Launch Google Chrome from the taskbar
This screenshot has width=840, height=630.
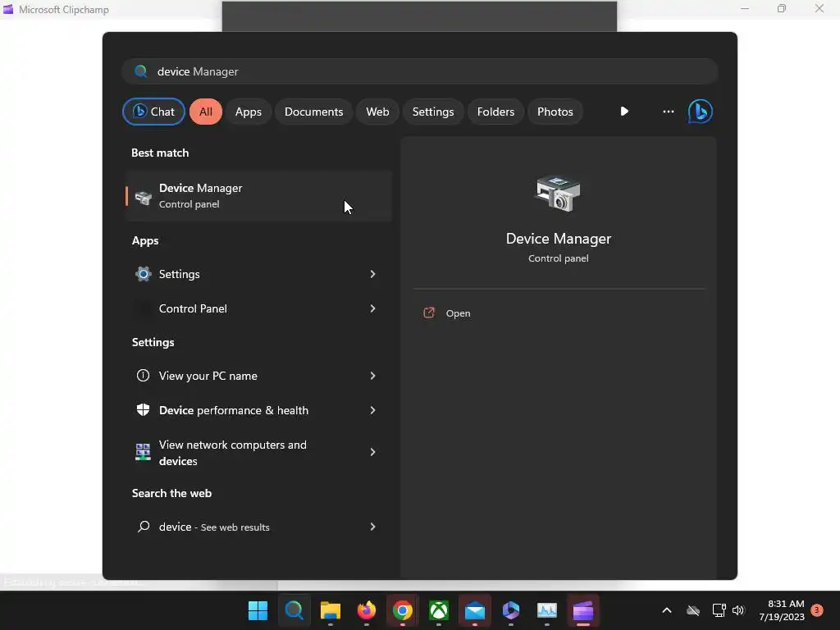402,610
